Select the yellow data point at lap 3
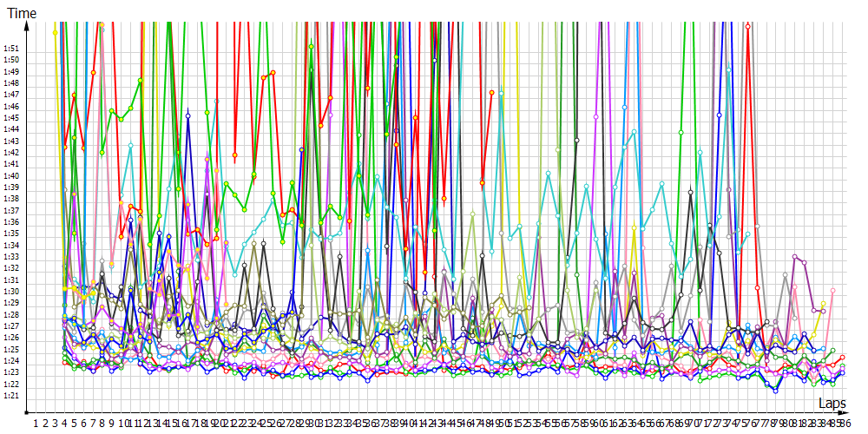Viewport: 868px width, 434px height. [55, 32]
